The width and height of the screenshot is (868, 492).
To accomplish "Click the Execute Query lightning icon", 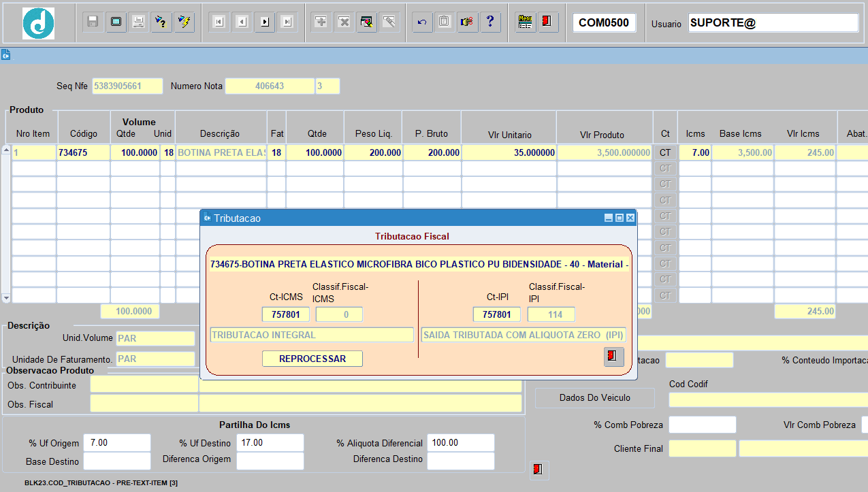I will point(184,22).
